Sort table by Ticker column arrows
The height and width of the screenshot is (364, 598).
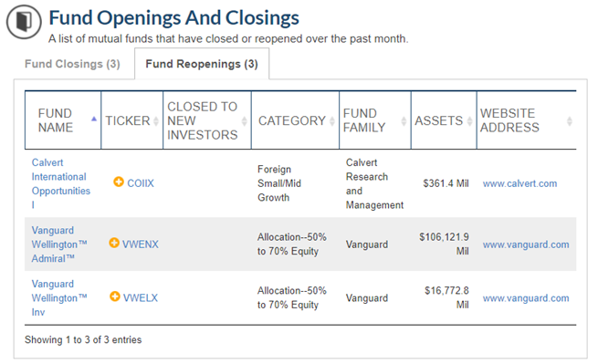[x=156, y=120]
